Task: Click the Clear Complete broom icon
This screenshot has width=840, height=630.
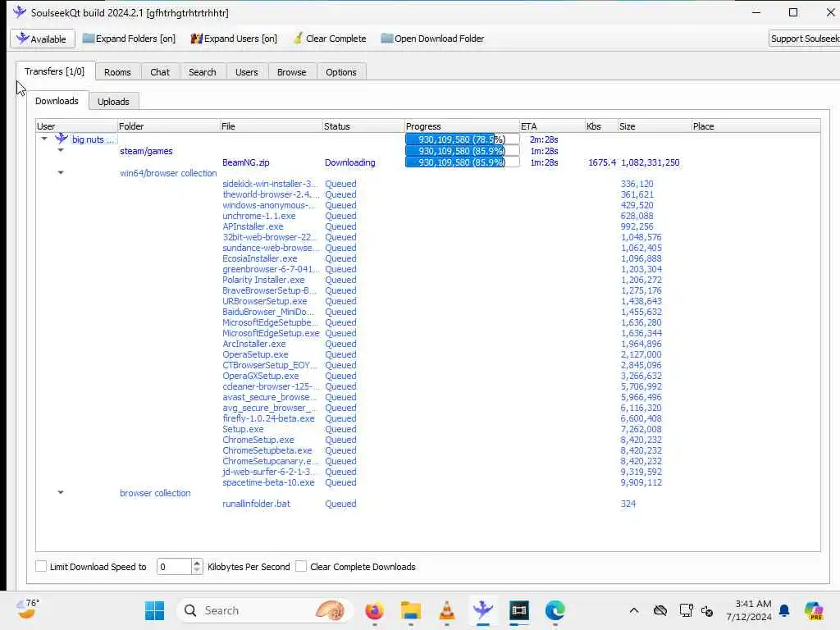Action: (x=298, y=38)
